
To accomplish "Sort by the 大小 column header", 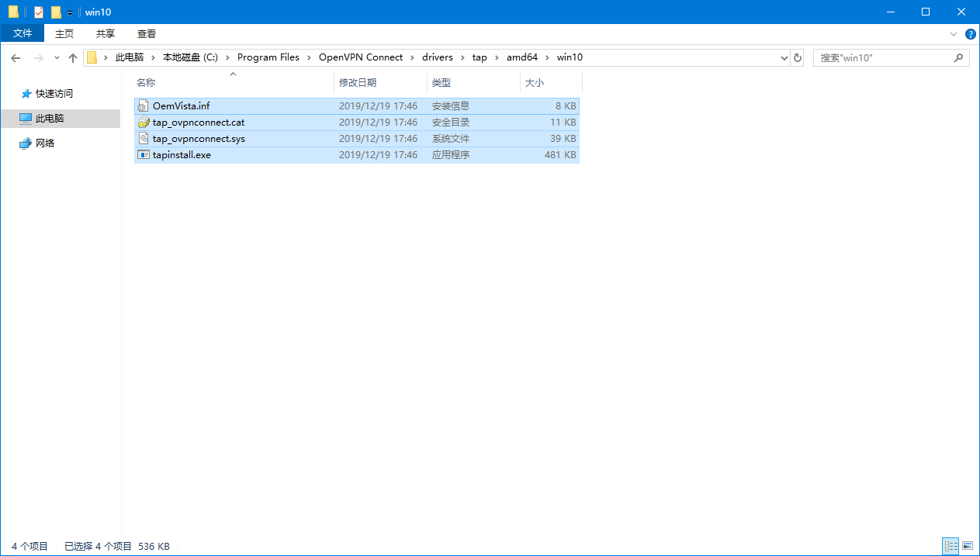I will coord(551,82).
